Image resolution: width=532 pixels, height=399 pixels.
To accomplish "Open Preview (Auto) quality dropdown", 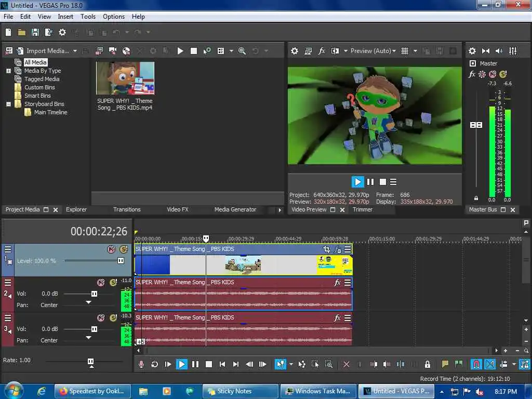I will pyautogui.click(x=373, y=51).
